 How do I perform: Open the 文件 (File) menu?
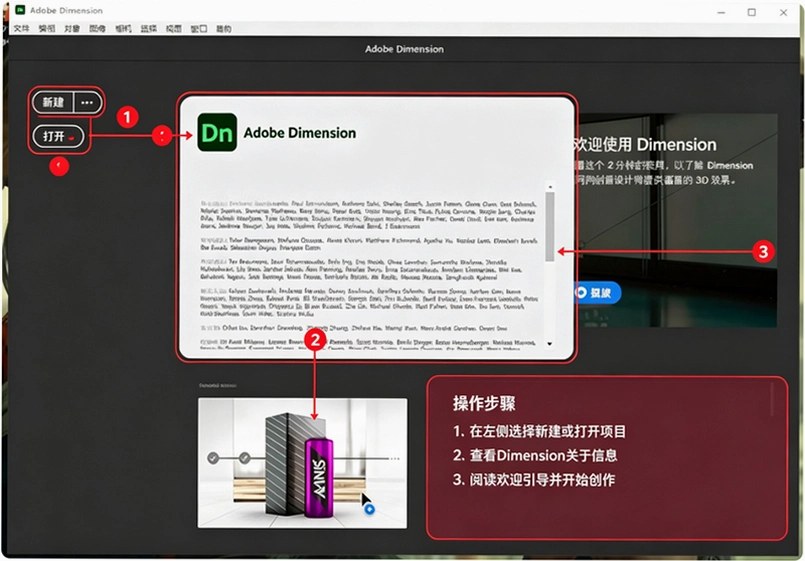[x=21, y=29]
